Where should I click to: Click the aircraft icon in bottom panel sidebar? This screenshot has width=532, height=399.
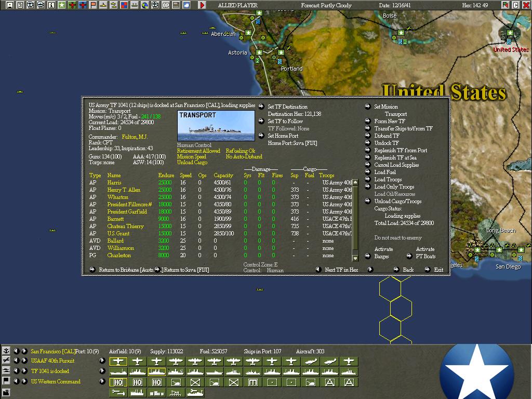coord(6,361)
